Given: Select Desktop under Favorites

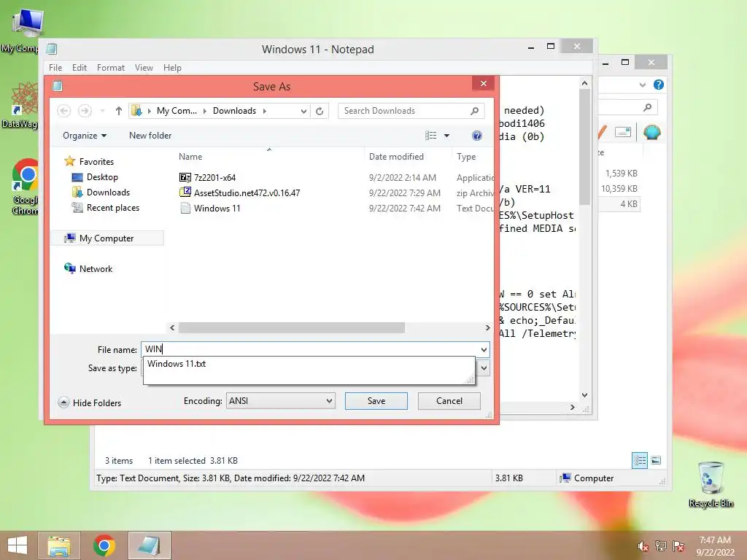Looking at the screenshot, I should pyautogui.click(x=95, y=177).
